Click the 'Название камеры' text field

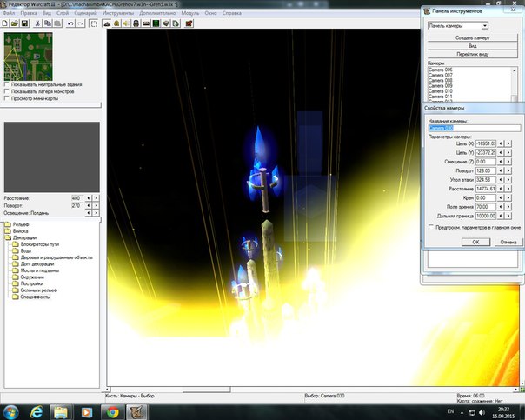click(474, 128)
